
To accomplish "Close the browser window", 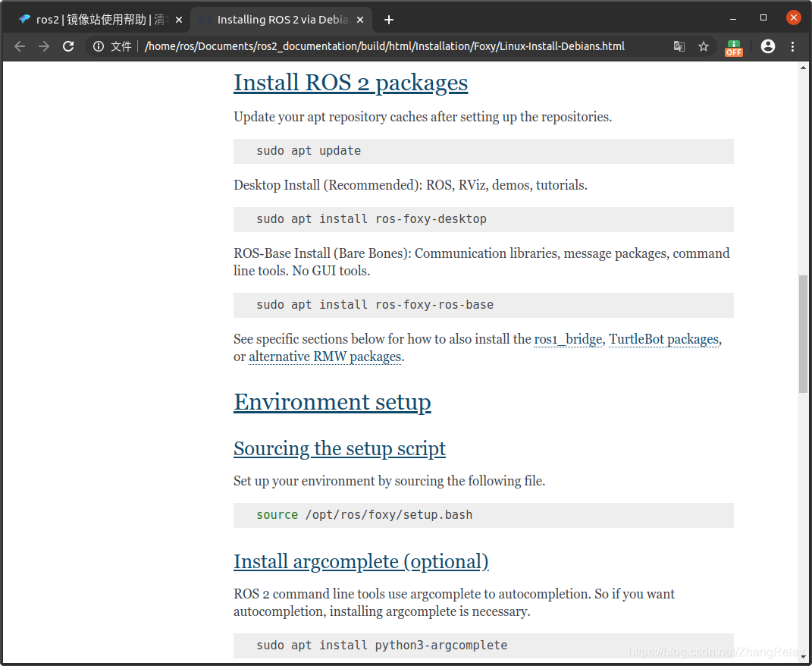I will (793, 17).
